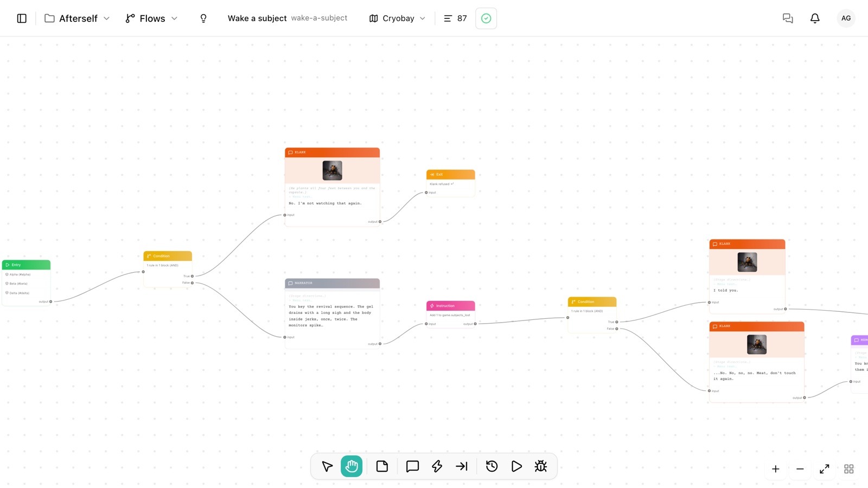The width and height of the screenshot is (868, 488).
Task: Toggle the sidebar panel icon
Action: click(22, 18)
